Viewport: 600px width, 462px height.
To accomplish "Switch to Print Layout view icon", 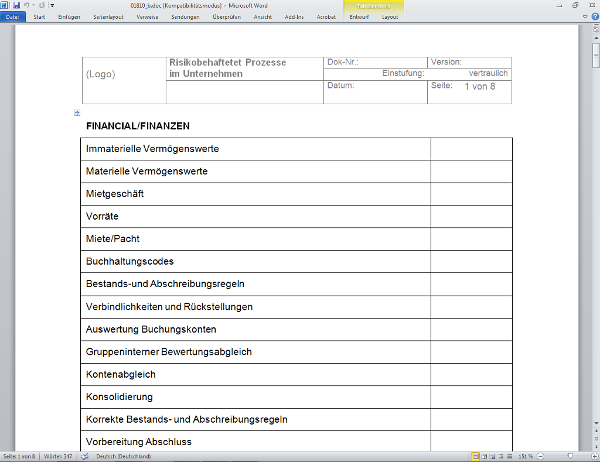I will [475, 456].
